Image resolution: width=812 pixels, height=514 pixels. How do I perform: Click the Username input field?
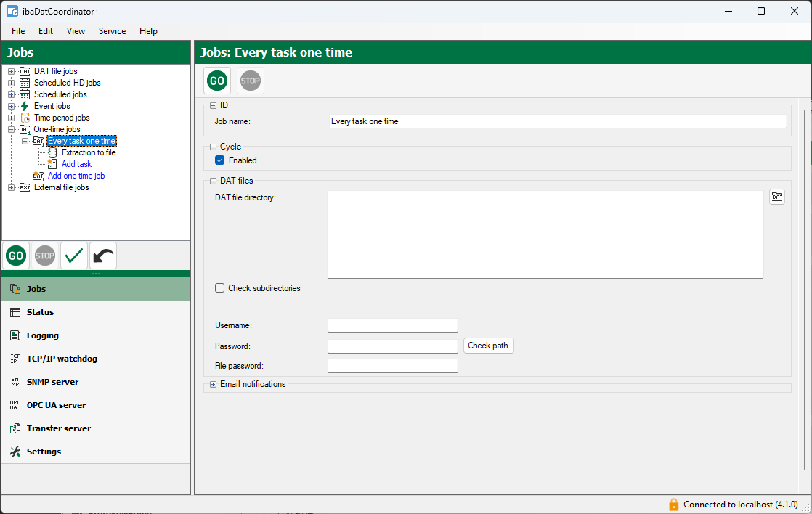tap(392, 325)
